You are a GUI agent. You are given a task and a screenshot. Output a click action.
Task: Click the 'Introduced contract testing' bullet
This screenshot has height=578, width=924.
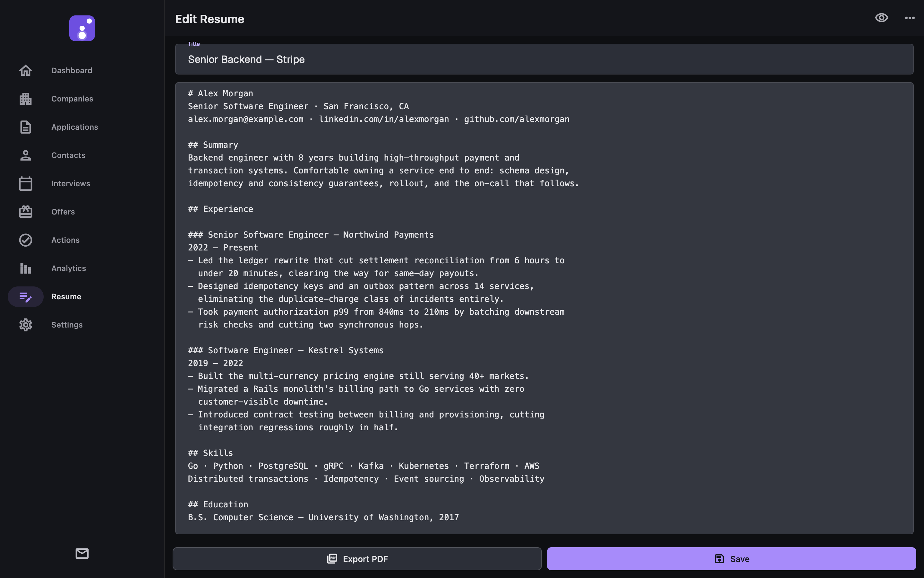coord(366,421)
